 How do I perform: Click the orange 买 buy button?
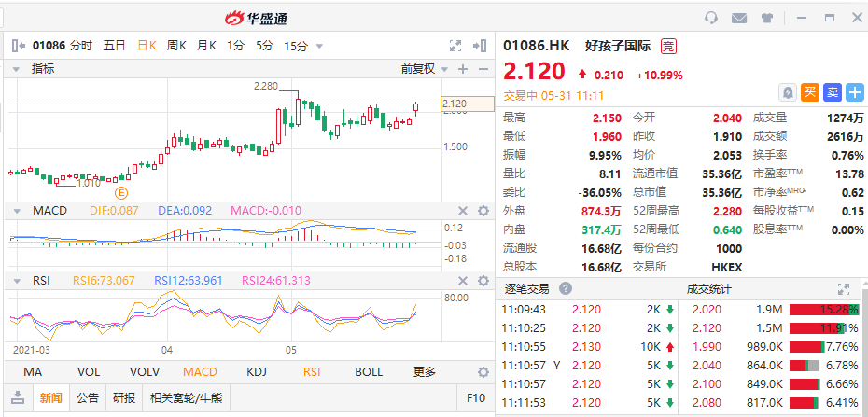810,92
